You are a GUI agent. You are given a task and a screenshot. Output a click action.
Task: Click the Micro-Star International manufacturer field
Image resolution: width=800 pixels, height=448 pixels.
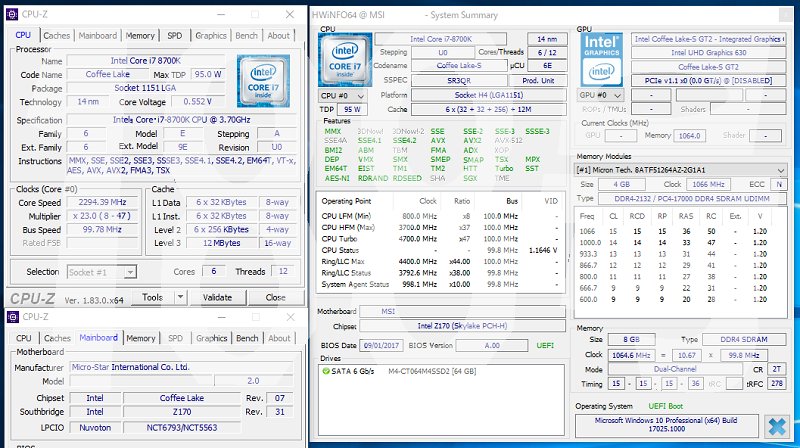tap(182, 367)
